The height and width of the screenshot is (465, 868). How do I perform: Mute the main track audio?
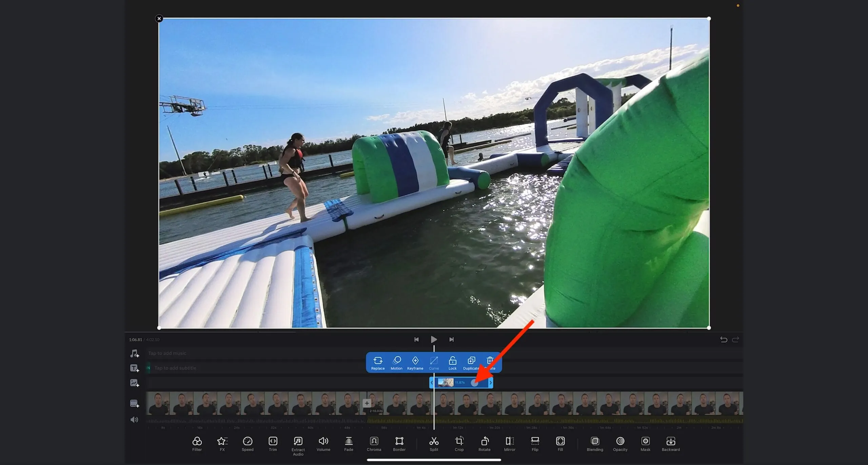134,420
